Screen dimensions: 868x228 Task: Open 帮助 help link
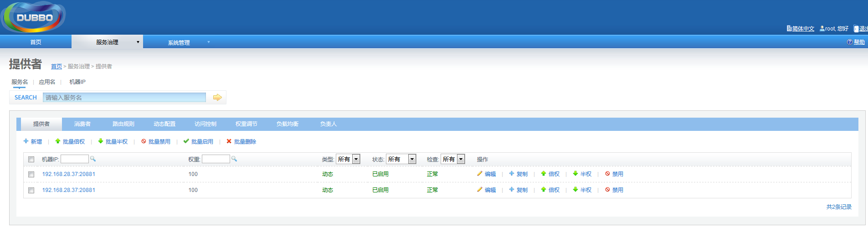[859, 42]
